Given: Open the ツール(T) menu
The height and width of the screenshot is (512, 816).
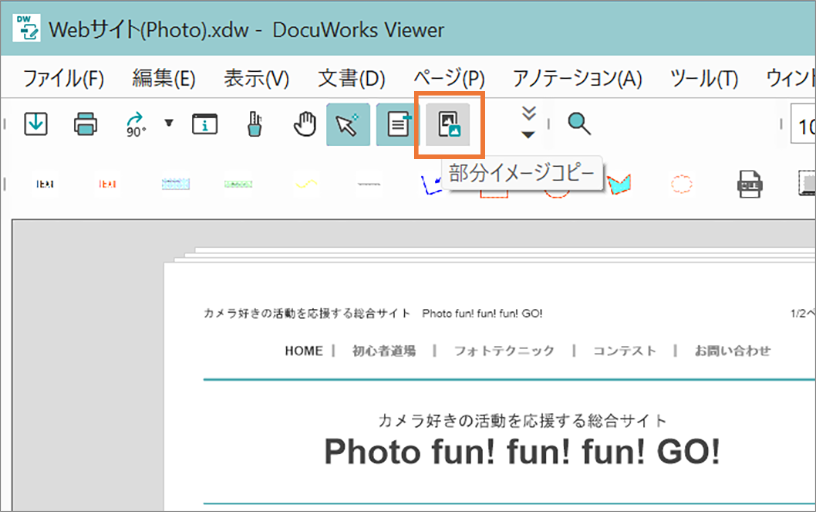Looking at the screenshot, I should point(704,79).
